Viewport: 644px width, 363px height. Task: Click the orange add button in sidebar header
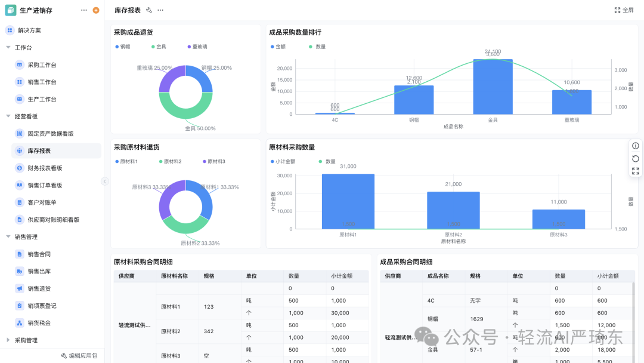(x=96, y=10)
